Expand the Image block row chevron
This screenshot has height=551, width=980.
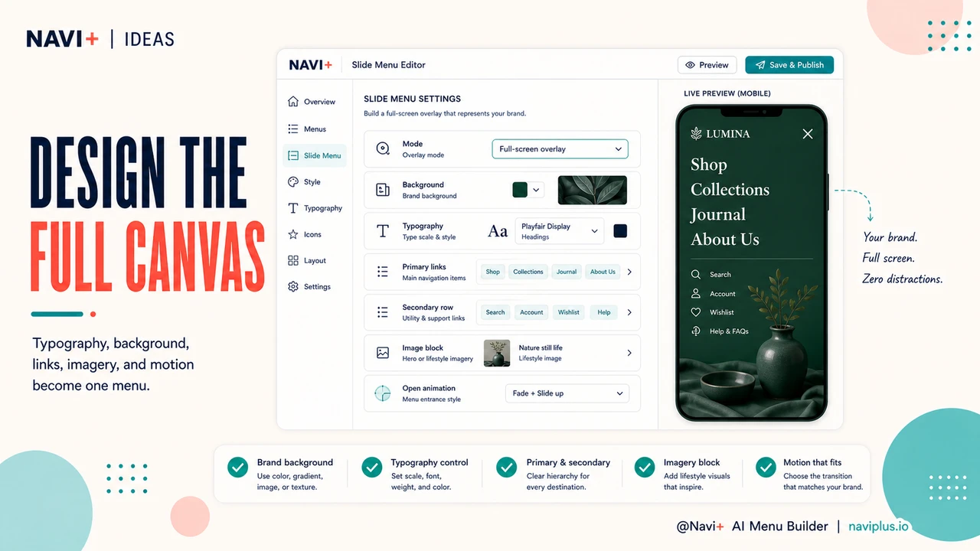(629, 353)
